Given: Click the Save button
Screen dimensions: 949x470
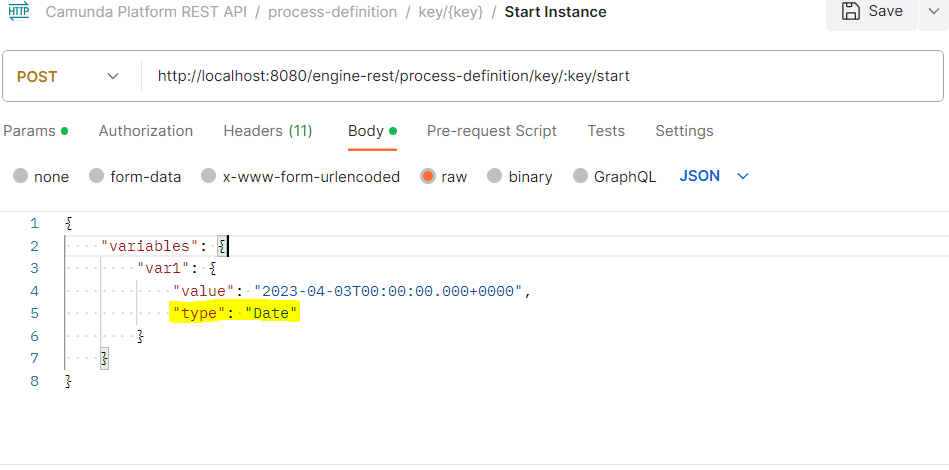Looking at the screenshot, I should [x=872, y=11].
